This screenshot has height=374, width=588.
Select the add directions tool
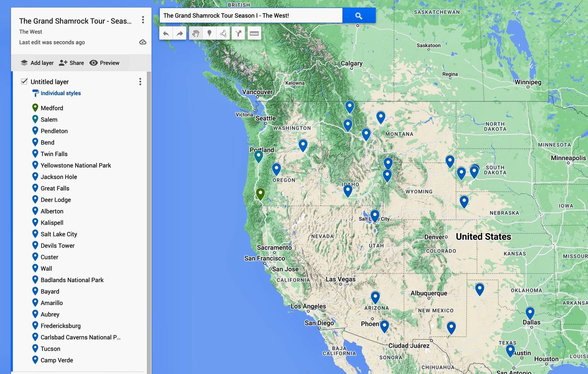pyautogui.click(x=238, y=33)
